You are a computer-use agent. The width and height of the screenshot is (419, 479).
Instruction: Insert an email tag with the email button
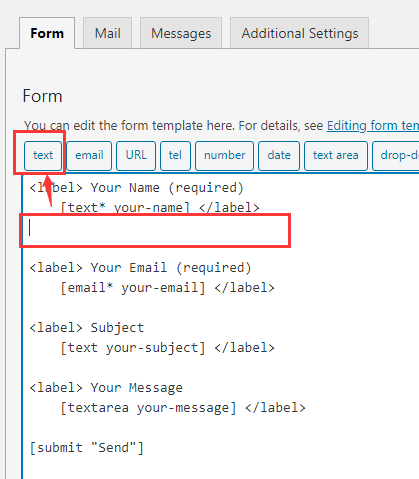[x=89, y=155]
